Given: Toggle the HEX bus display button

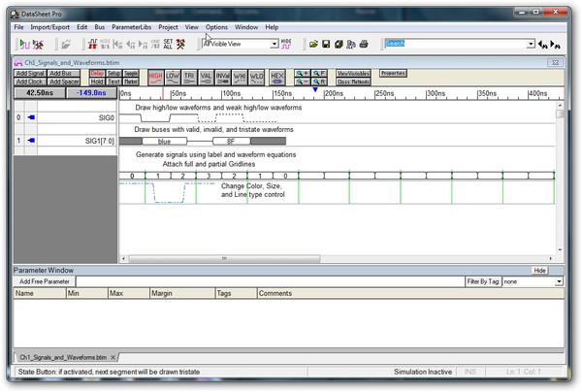Looking at the screenshot, I should [x=277, y=76].
